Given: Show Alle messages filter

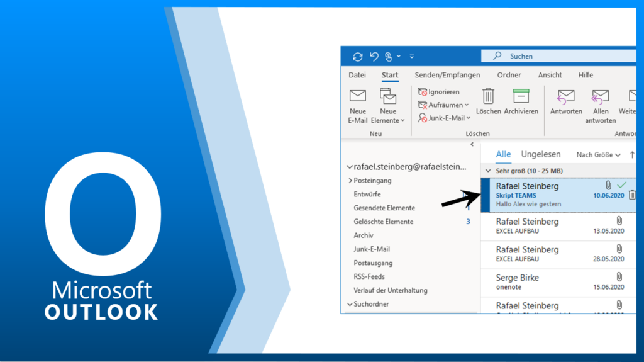Looking at the screenshot, I should (503, 154).
